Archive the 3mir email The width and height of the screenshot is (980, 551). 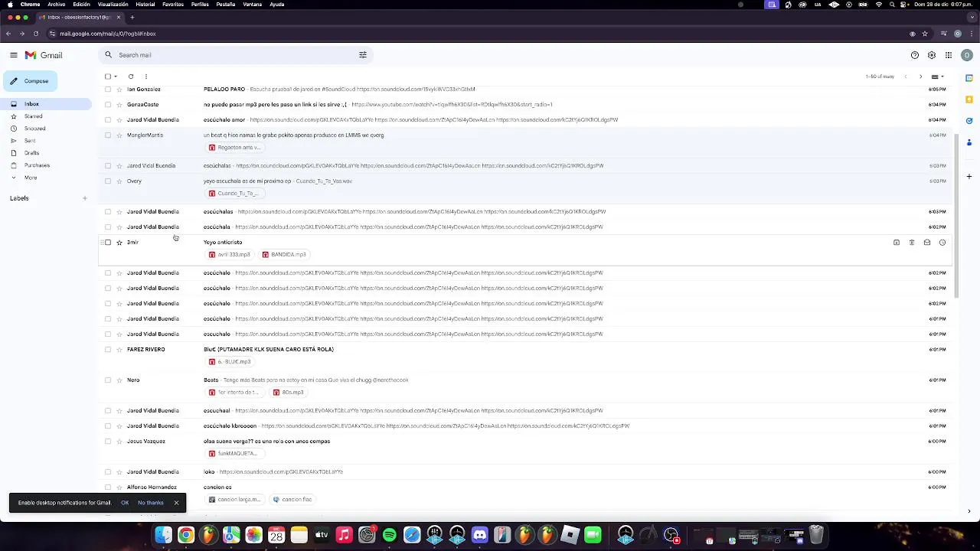point(897,243)
